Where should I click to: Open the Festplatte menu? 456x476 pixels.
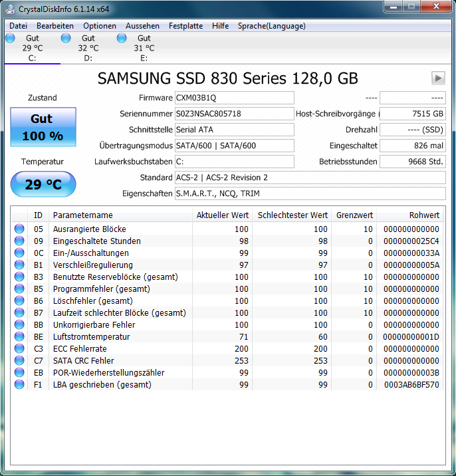[x=185, y=26]
